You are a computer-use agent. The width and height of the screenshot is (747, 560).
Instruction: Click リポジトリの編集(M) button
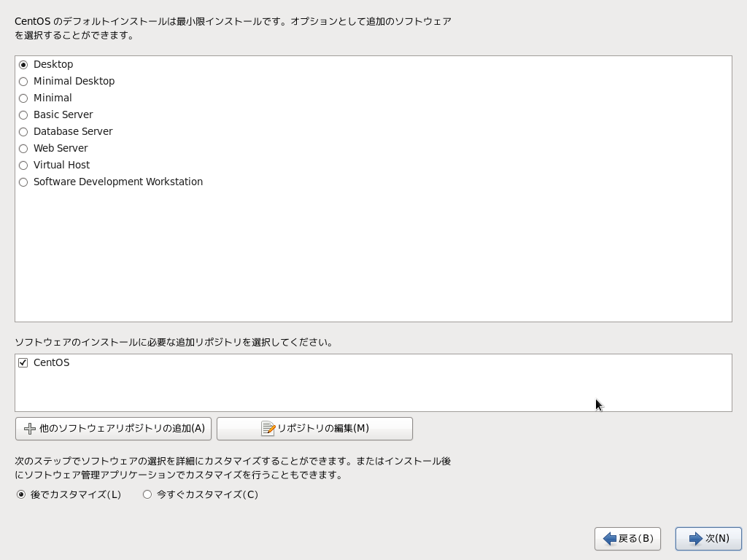314,429
